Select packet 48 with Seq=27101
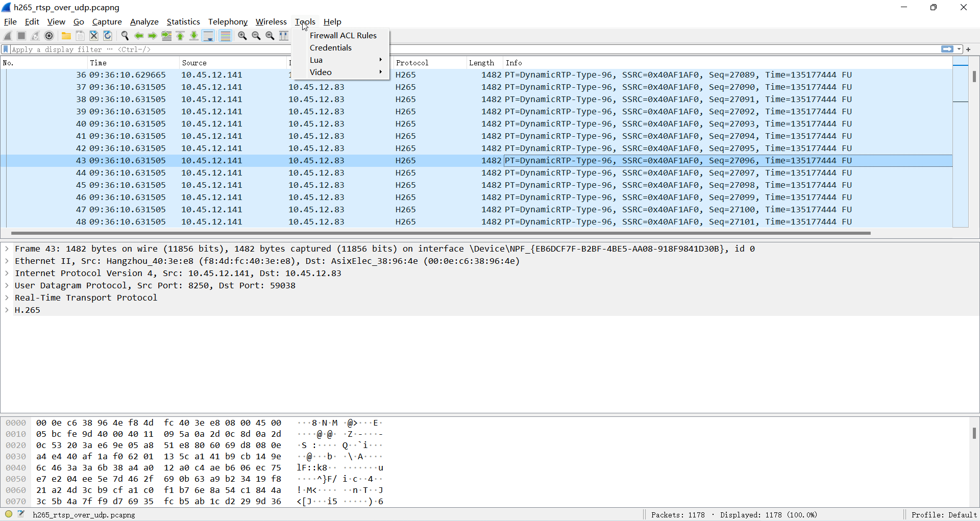 (x=477, y=222)
